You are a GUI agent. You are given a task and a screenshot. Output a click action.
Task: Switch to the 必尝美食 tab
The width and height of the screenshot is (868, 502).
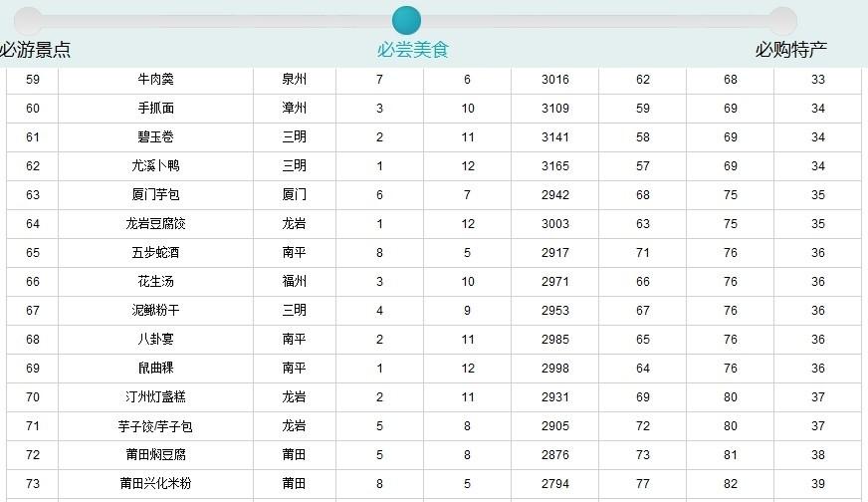(412, 50)
